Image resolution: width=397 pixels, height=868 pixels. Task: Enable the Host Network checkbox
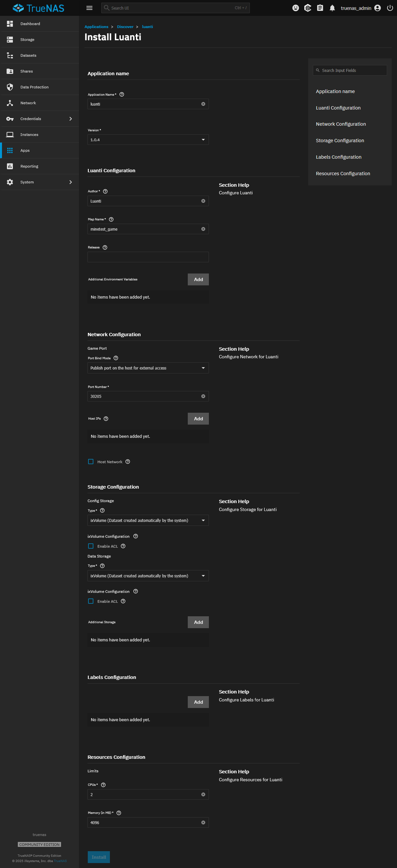click(91, 462)
